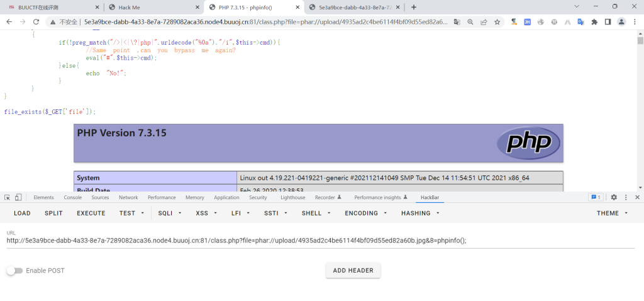Image resolution: width=644 pixels, height=301 pixels.
Task: Open the SHELL dropdown in HackBar
Action: click(x=315, y=213)
